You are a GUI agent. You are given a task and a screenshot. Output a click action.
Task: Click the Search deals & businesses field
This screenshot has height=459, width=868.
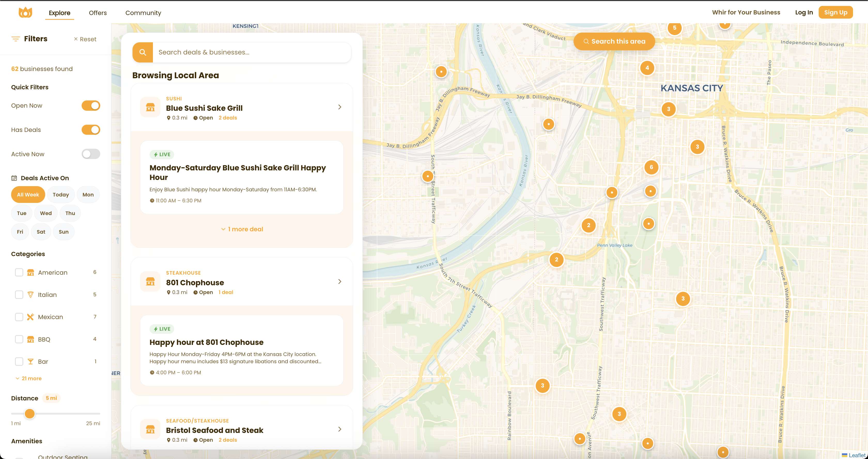tap(252, 52)
